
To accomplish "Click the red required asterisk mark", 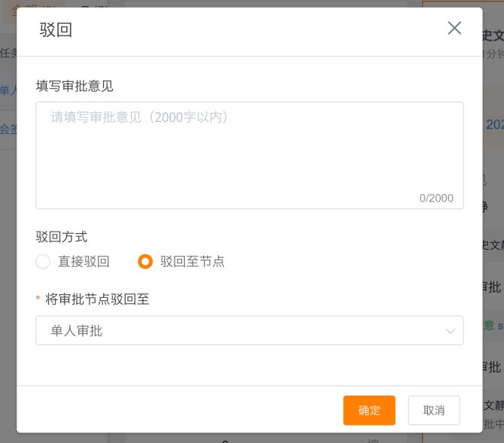I will pyautogui.click(x=38, y=299).
